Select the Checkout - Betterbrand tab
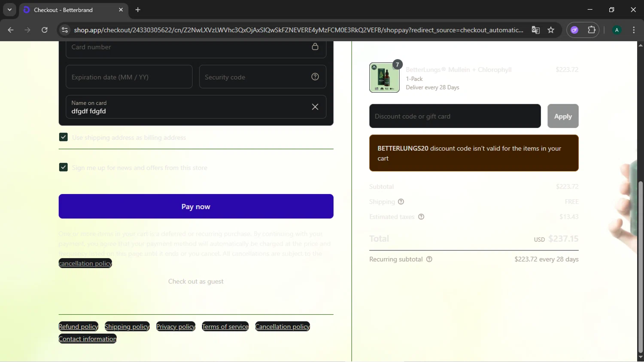The image size is (644, 362). click(73, 10)
